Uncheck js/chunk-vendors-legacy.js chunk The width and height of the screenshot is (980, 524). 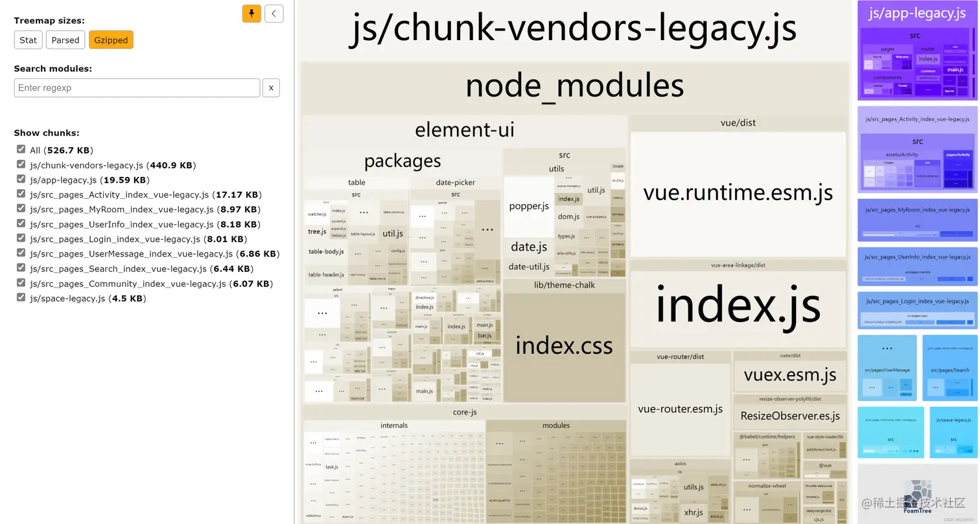pyautogui.click(x=21, y=165)
